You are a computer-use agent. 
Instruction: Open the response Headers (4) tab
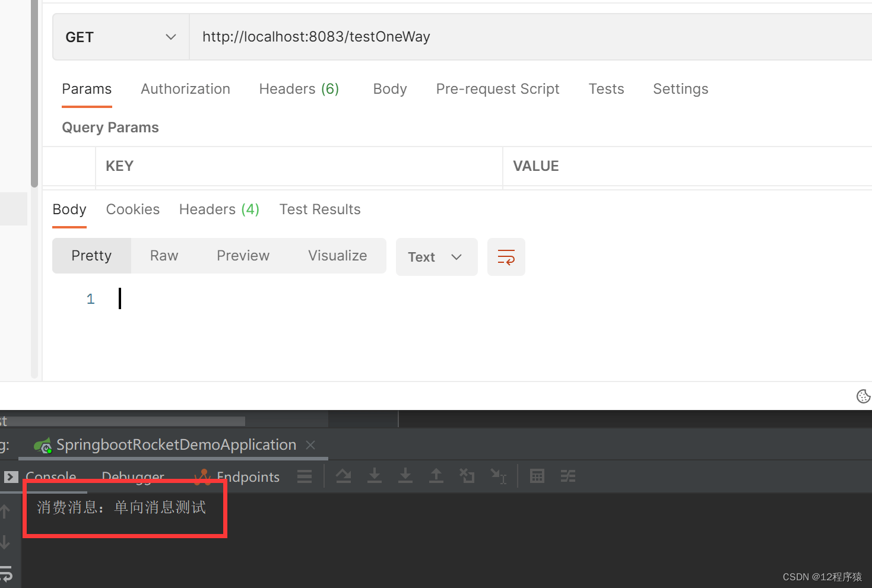(x=219, y=209)
